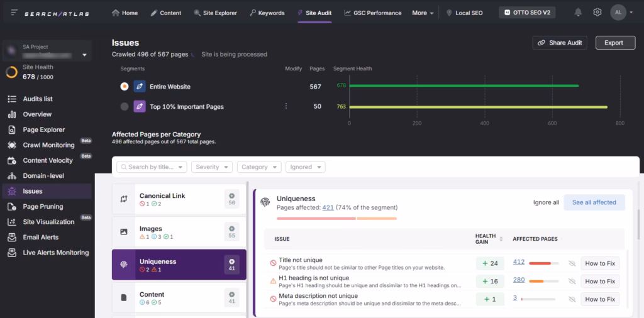Open the GSC Performance tab
644x318 pixels.
[372, 13]
